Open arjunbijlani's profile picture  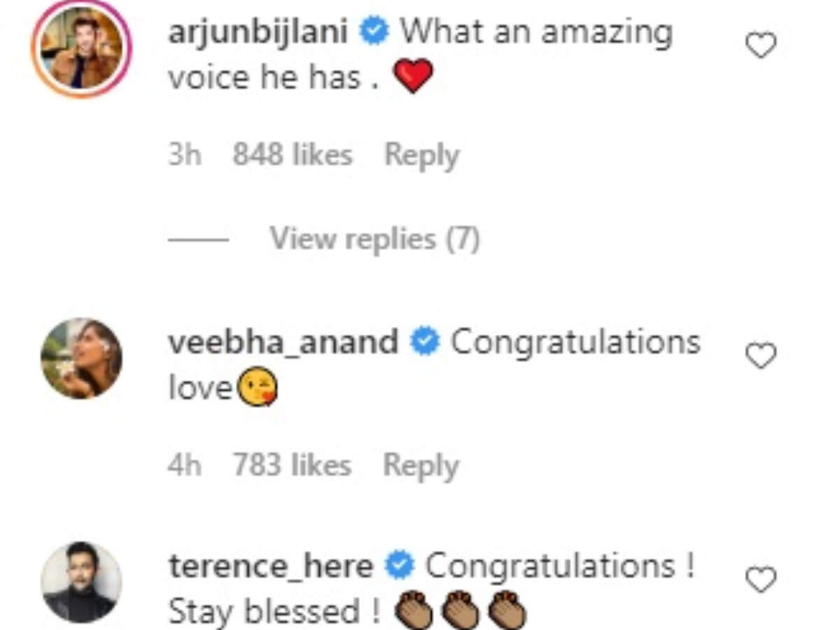coord(81,48)
